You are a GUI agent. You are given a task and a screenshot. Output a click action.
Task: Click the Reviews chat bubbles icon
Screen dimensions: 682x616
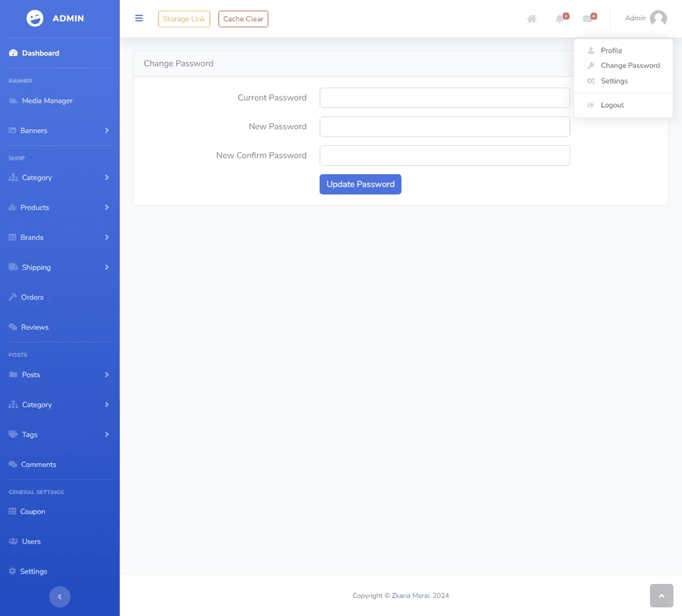coord(13,327)
